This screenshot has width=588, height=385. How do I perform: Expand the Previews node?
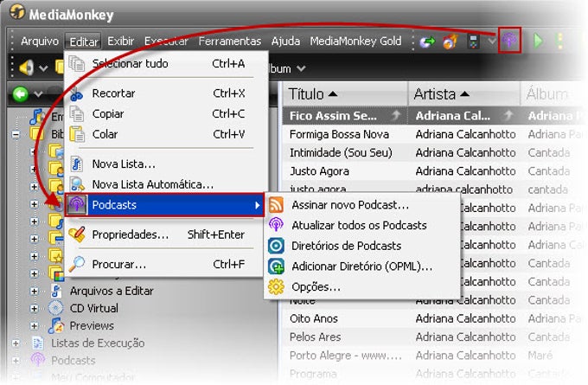34,325
